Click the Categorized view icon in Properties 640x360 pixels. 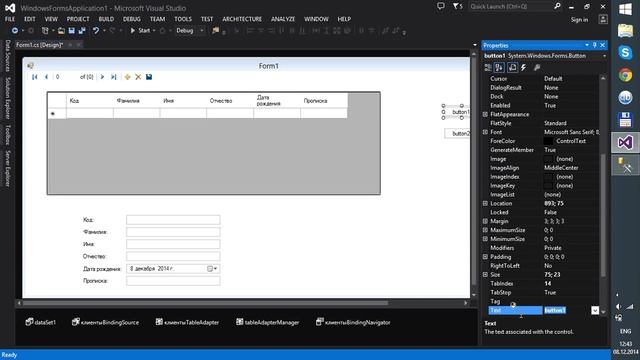[x=488, y=68]
